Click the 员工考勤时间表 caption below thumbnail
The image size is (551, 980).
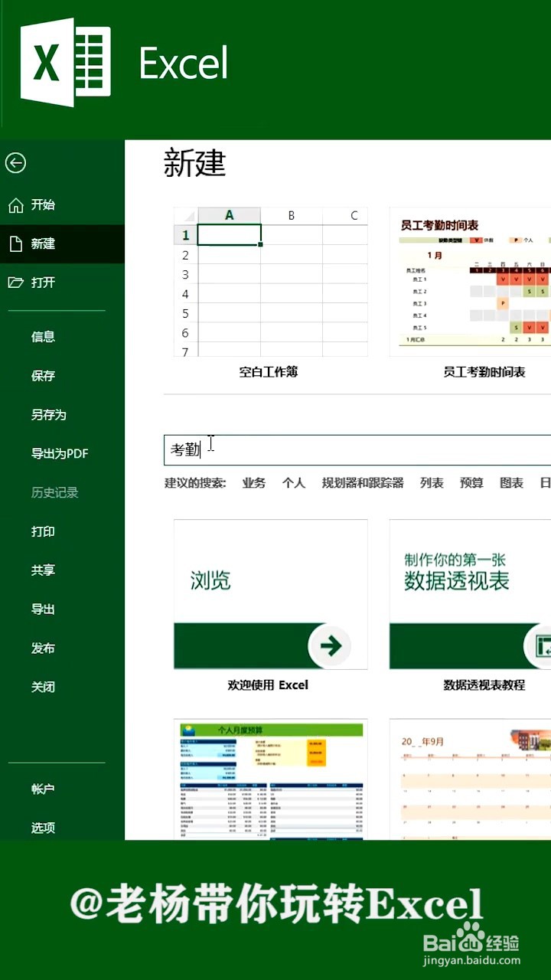484,372
